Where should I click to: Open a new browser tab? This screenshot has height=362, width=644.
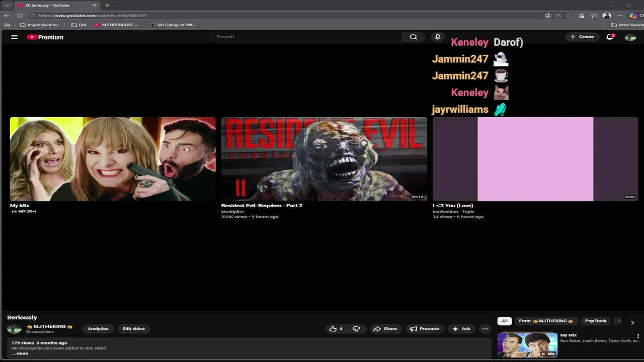click(x=107, y=5)
